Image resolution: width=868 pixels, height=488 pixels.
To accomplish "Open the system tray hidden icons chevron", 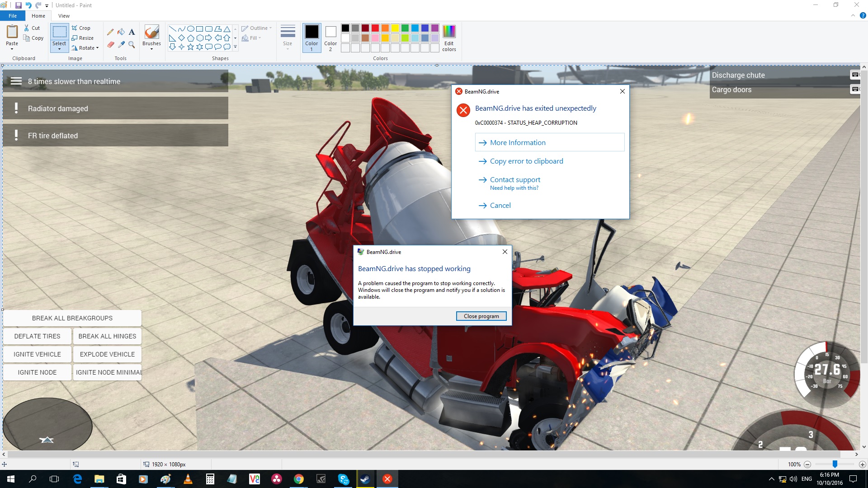I will point(771,479).
